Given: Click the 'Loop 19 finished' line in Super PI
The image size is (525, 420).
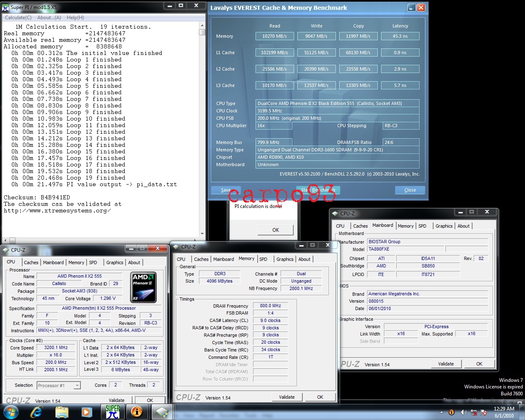Looking at the screenshot, I should pyautogui.click(x=68, y=178).
